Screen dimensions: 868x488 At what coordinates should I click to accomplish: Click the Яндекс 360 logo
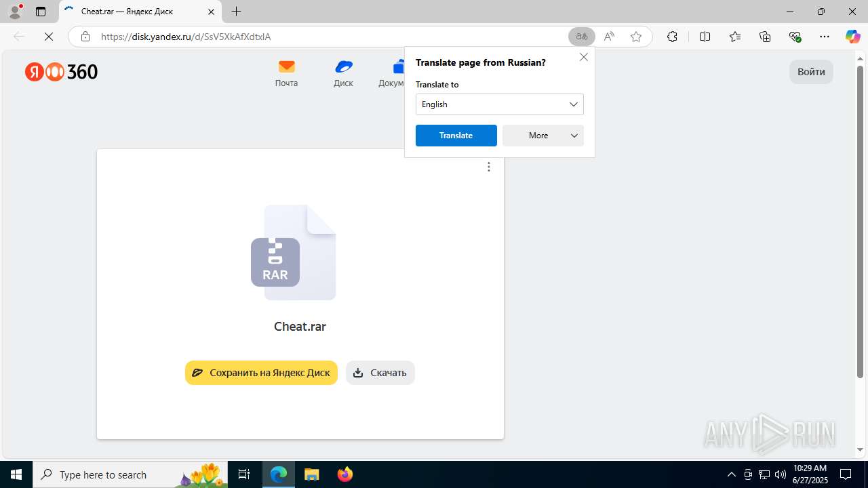click(x=62, y=72)
